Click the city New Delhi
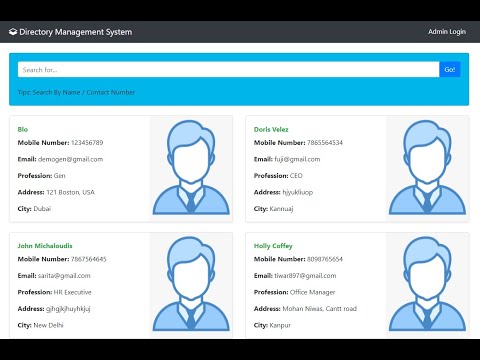The width and height of the screenshot is (480, 360). coord(48,325)
